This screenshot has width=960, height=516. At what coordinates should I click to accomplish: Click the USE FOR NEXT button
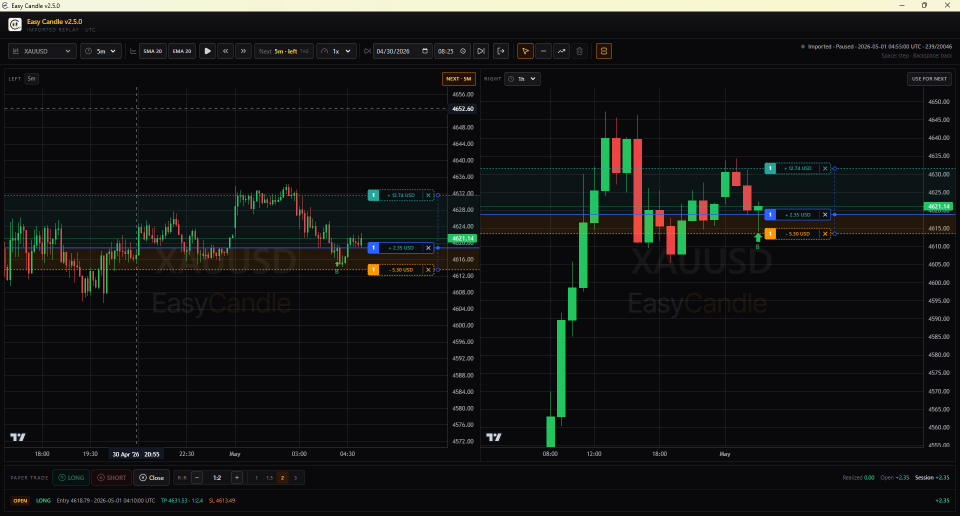929,79
